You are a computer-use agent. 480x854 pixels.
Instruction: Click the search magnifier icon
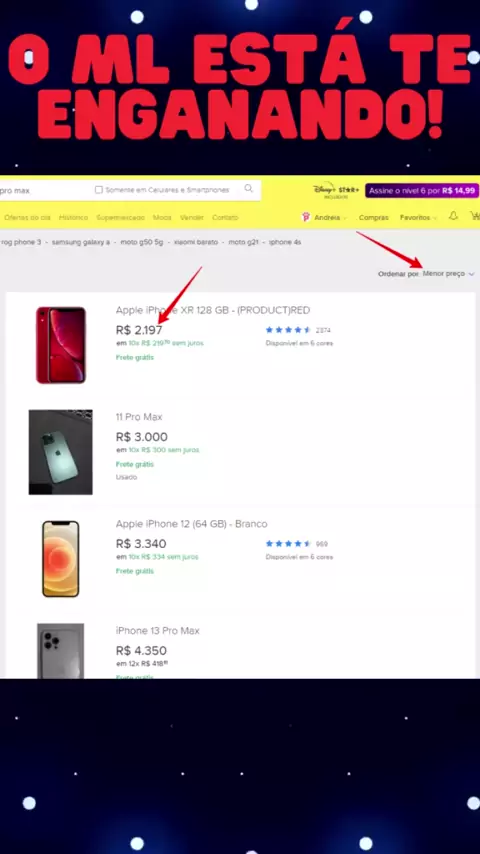click(248, 189)
